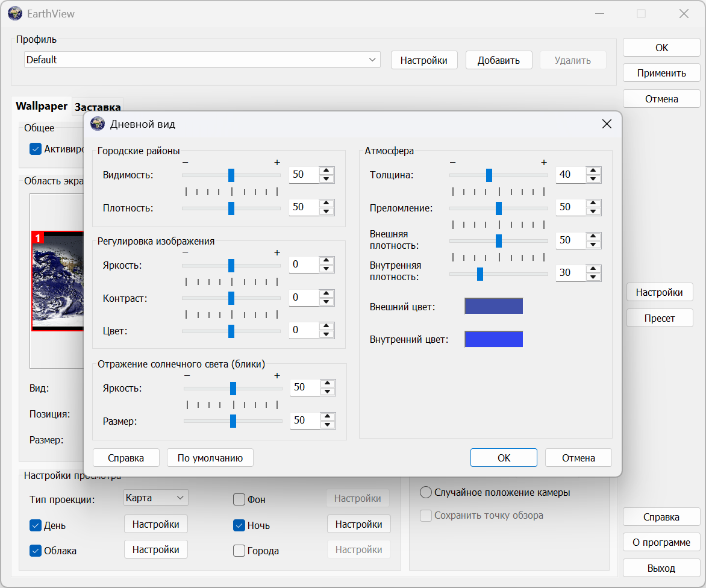
Task: Click the Видимость value field
Action: [x=304, y=175]
